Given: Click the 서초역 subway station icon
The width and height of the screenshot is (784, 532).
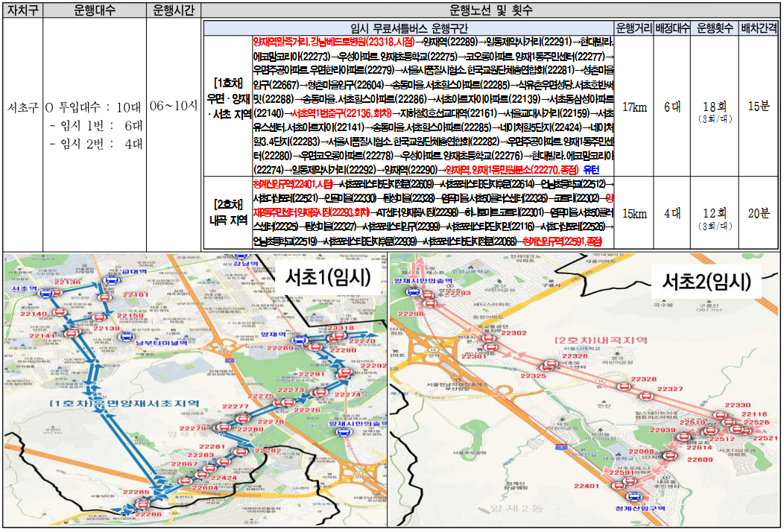Looking at the screenshot, I should click(46, 294).
